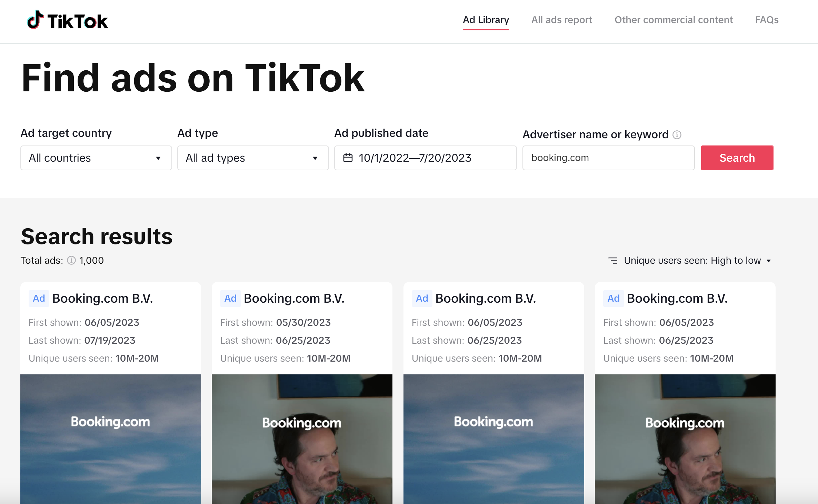Click the man thumbnail first shown 05/30/2023
This screenshot has width=818, height=504.
tap(302, 439)
